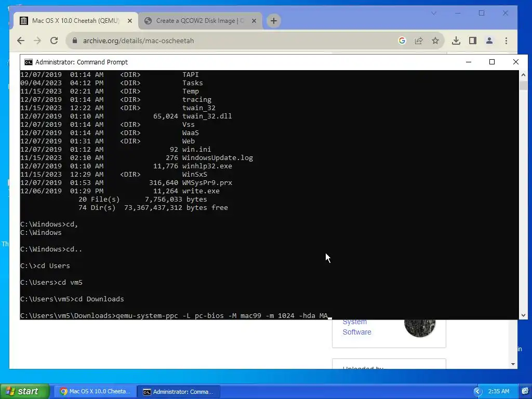Open the System Software link

click(x=356, y=327)
